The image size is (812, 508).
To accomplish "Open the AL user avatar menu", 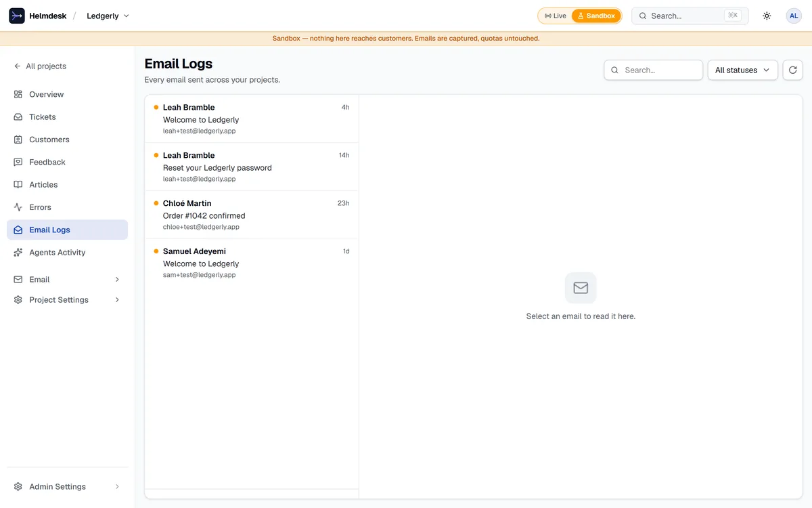I will click(x=794, y=16).
